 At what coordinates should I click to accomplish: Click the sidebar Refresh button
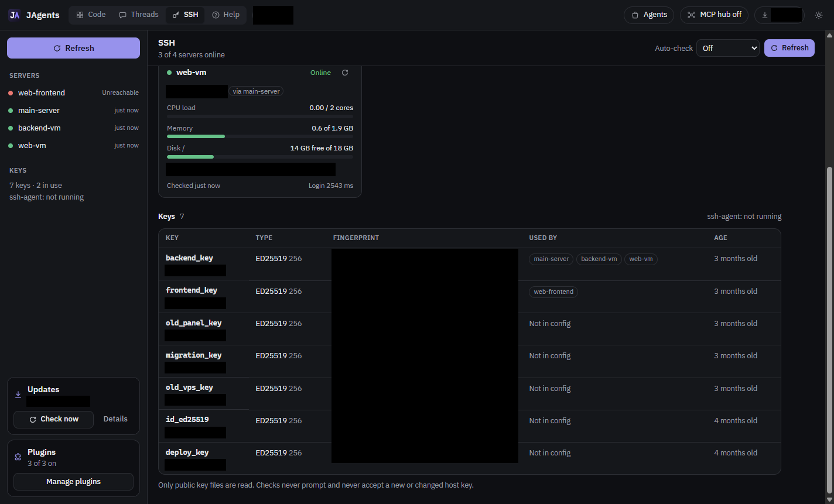73,48
